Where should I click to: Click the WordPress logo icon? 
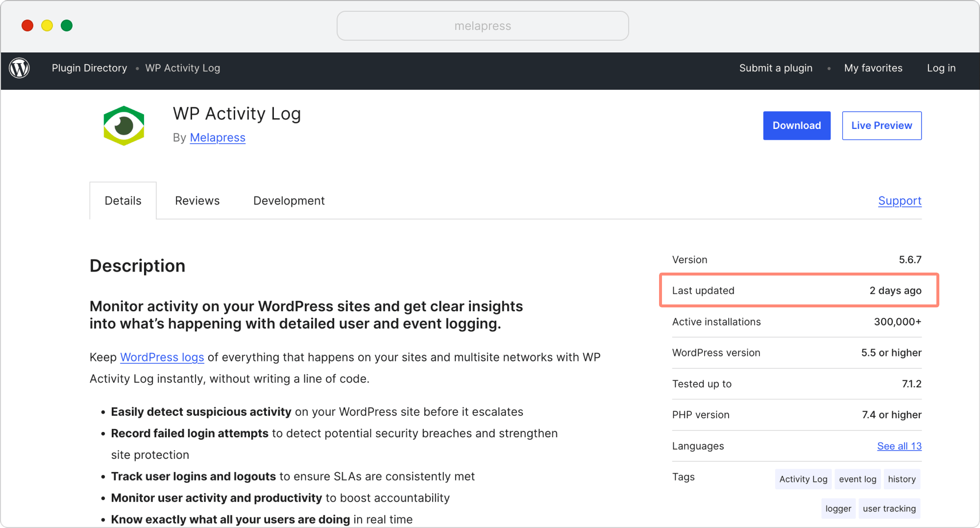point(20,68)
